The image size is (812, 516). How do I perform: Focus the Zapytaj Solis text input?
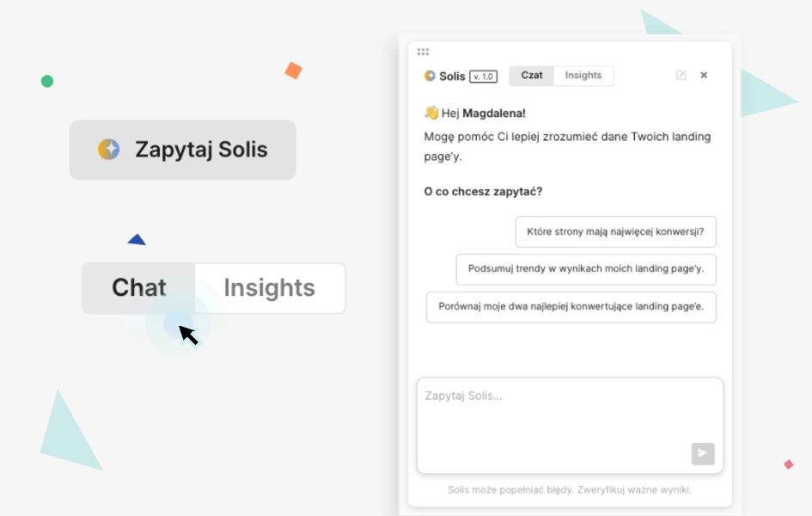[570, 426]
